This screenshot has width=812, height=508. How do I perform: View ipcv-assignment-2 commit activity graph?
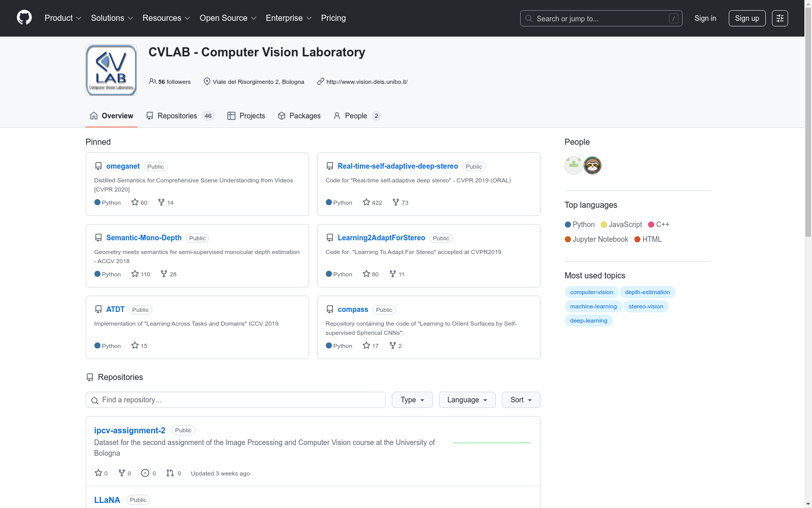point(492,442)
